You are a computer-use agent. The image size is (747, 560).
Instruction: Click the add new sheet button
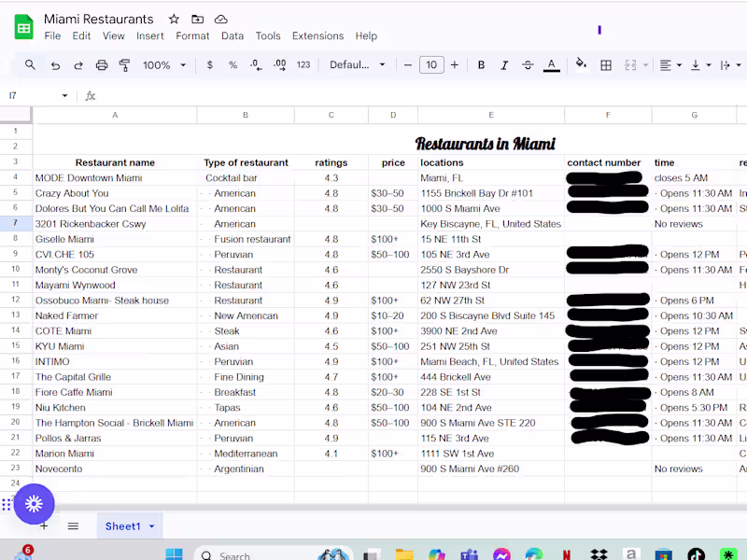pos(43,526)
